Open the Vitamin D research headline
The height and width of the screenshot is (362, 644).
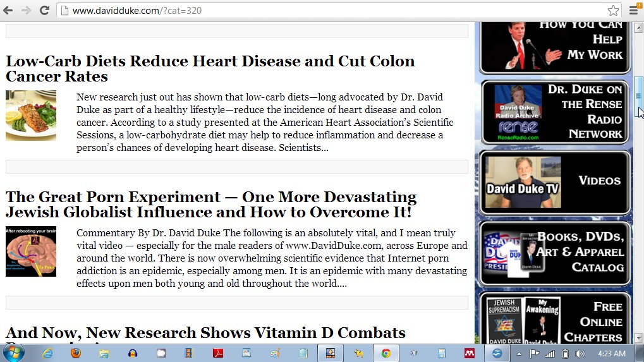tap(205, 334)
